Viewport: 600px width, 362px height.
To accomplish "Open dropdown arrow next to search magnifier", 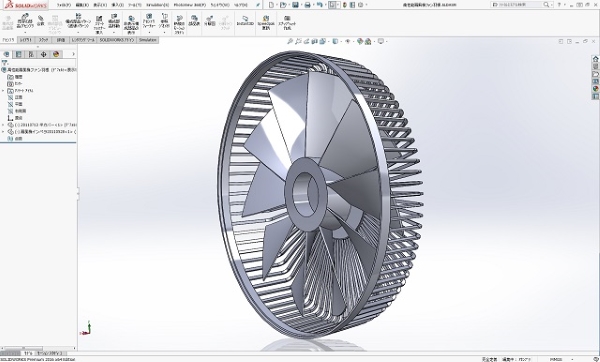I will click(x=551, y=5).
